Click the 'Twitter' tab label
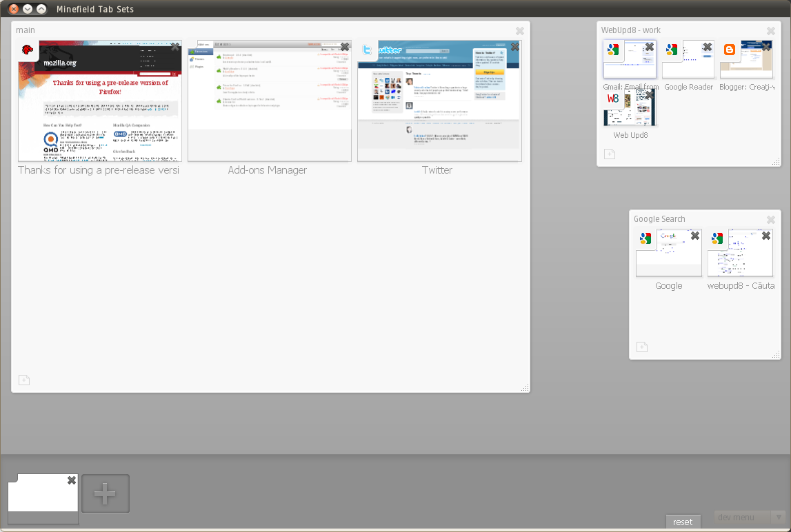791x532 pixels. (x=437, y=170)
